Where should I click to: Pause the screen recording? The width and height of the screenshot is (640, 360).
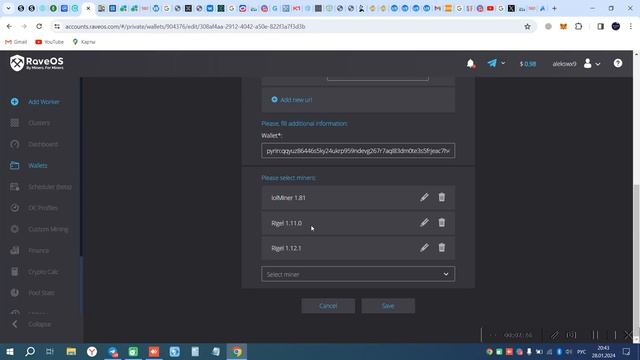(x=595, y=335)
